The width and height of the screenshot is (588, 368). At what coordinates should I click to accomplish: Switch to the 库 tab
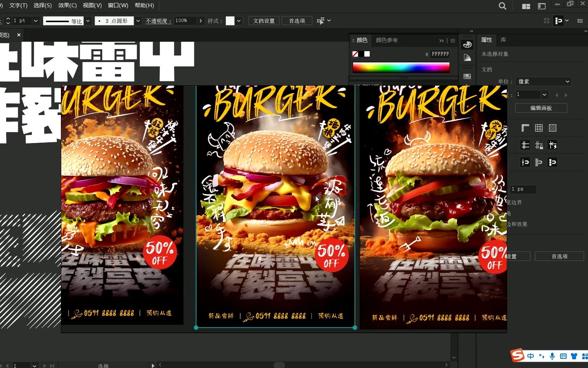(x=503, y=40)
